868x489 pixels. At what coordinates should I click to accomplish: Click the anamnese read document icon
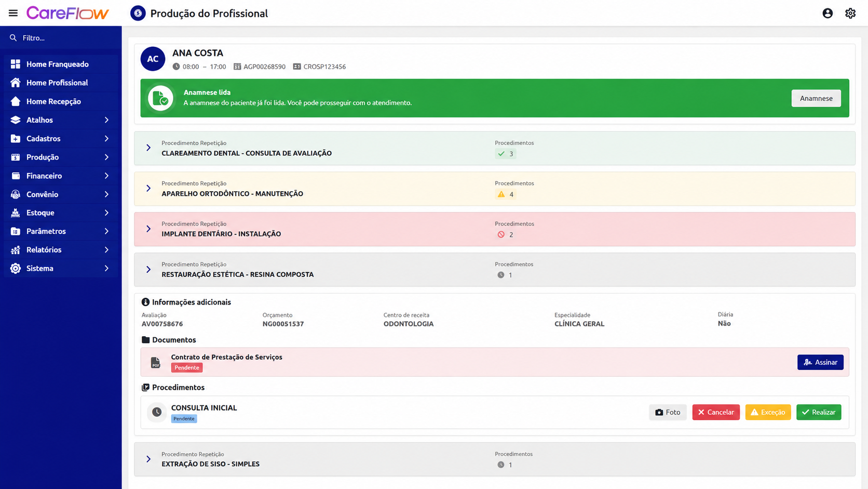pyautogui.click(x=160, y=98)
